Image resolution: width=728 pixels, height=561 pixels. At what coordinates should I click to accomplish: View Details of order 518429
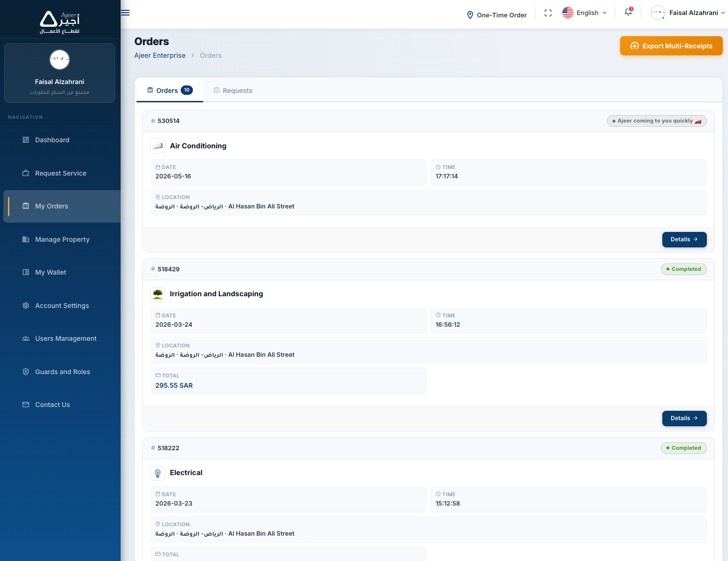coord(684,418)
